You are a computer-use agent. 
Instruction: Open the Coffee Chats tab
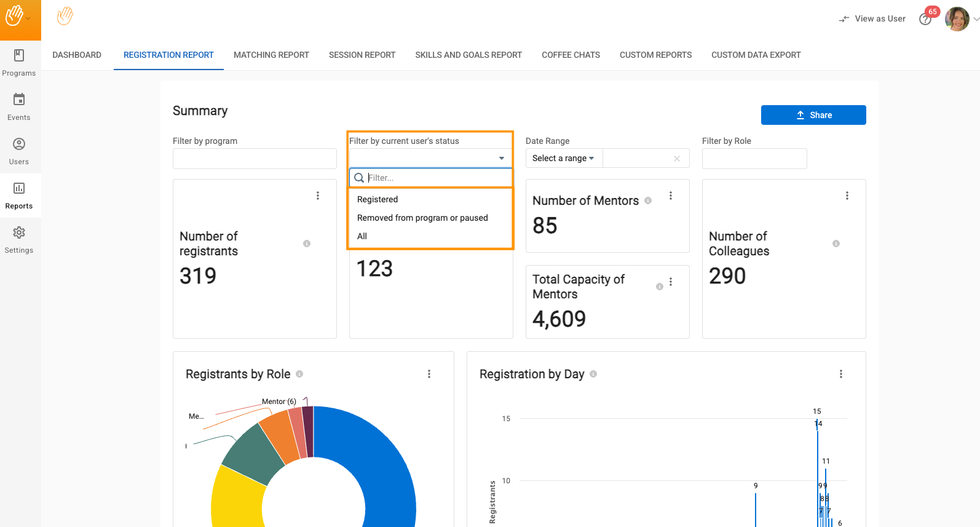pyautogui.click(x=571, y=55)
